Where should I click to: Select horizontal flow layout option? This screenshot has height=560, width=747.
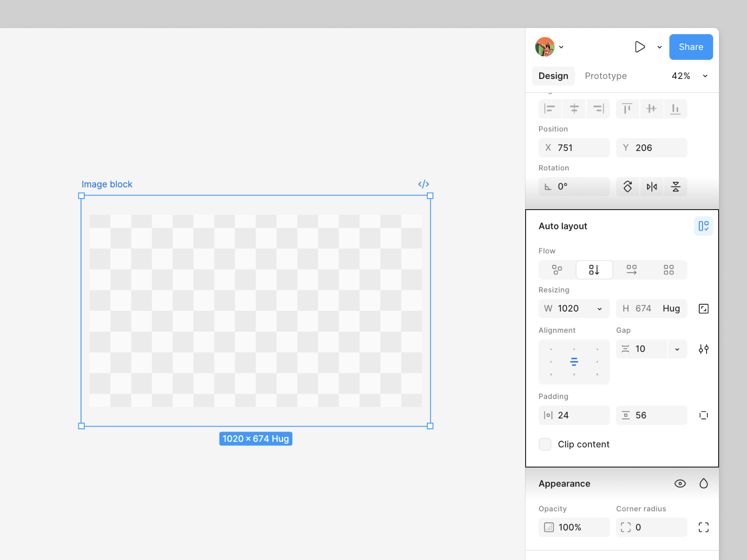tap(631, 269)
